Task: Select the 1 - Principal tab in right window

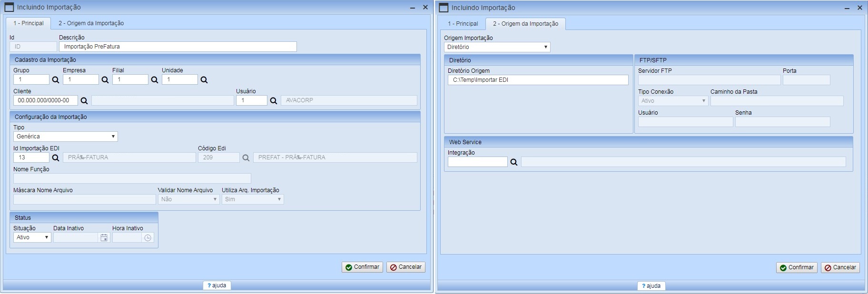Action: pos(463,24)
